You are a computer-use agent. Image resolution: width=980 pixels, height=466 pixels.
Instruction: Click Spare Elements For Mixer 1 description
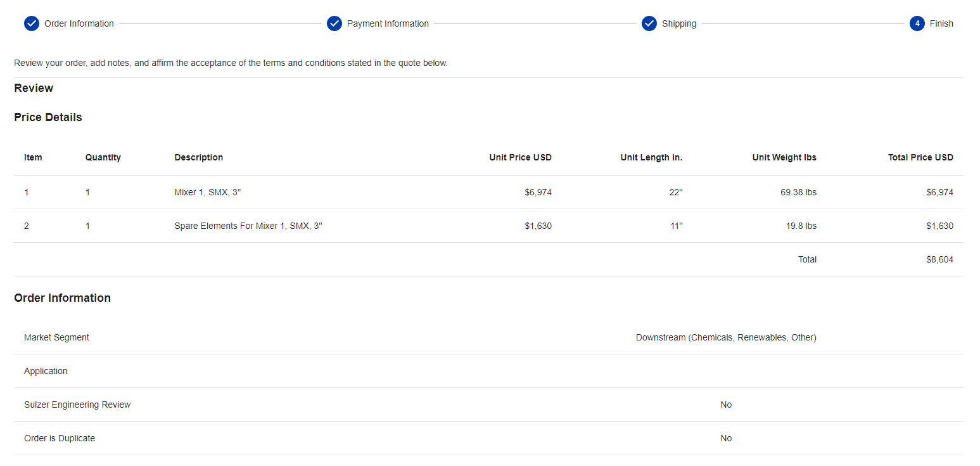pyautogui.click(x=248, y=226)
